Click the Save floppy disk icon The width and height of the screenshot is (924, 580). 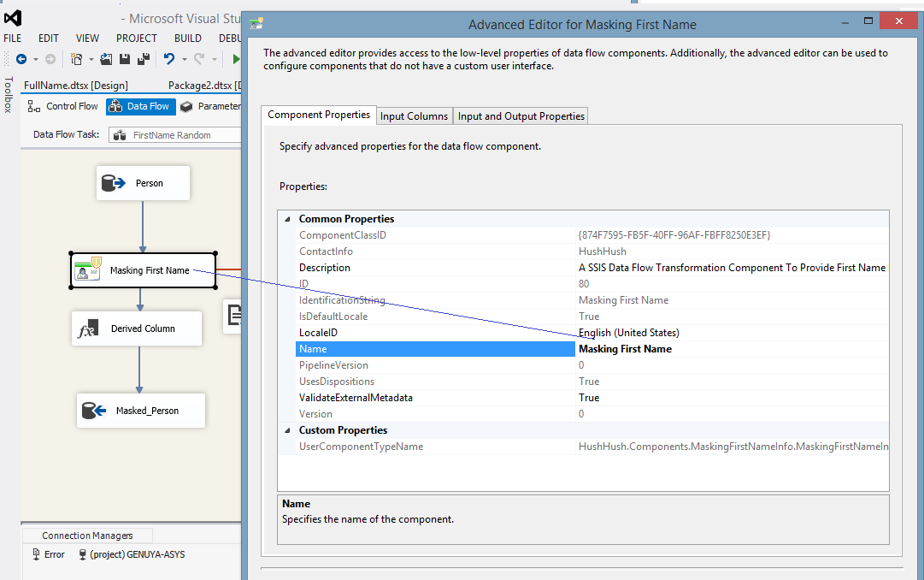[124, 59]
